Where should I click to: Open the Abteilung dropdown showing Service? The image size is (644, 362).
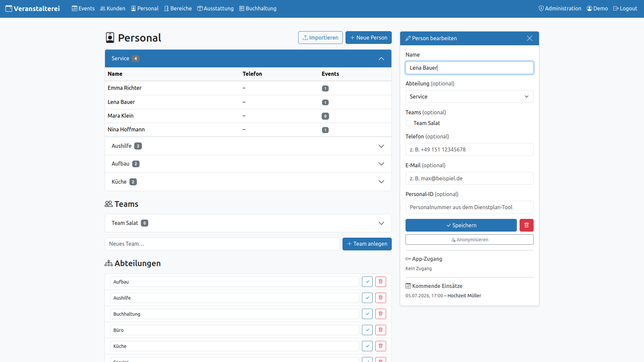tap(469, 97)
